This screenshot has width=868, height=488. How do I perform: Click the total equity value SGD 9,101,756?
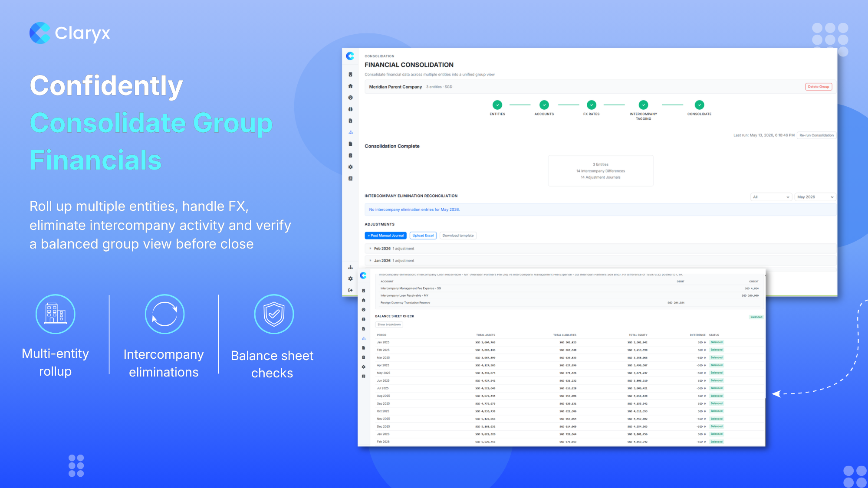tap(637, 434)
